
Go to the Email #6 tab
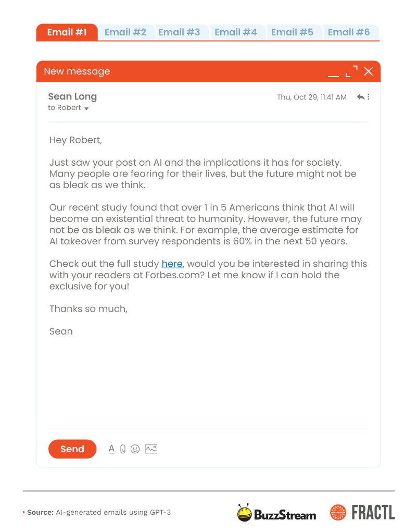pyautogui.click(x=349, y=32)
